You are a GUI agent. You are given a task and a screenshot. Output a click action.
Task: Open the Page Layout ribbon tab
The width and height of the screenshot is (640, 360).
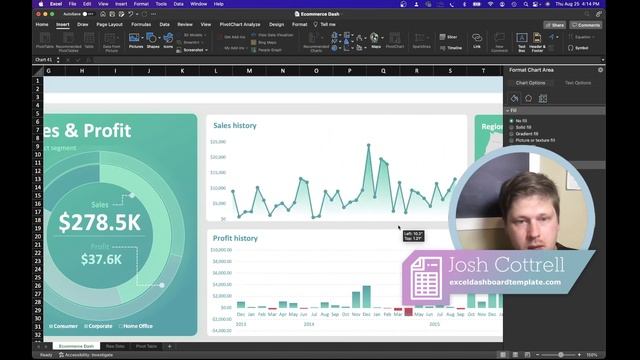point(109,24)
